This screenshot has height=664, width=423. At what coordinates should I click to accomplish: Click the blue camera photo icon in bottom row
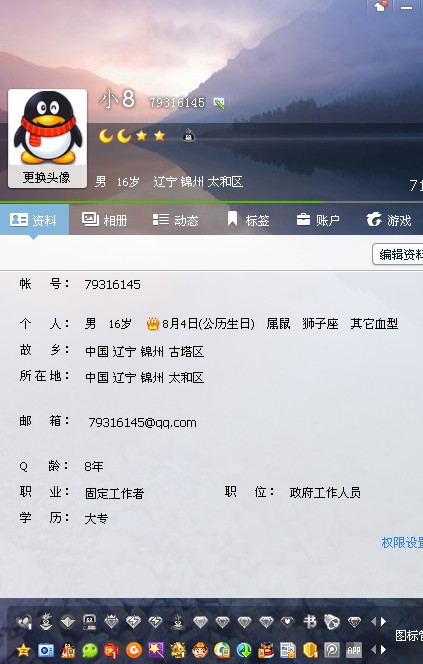45,650
